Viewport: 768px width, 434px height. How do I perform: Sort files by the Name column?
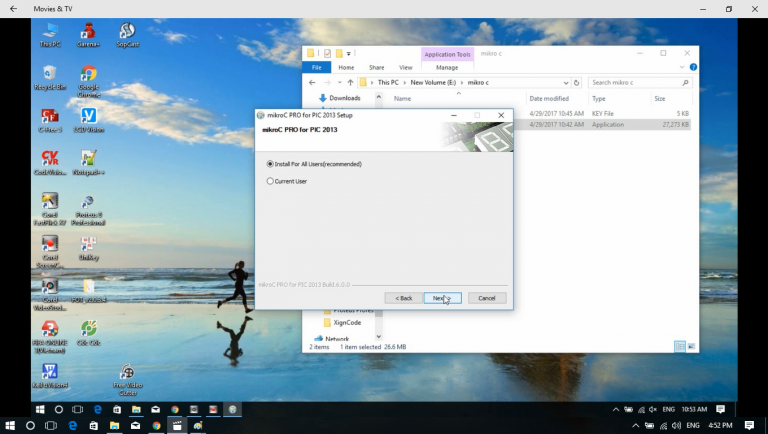pos(403,98)
